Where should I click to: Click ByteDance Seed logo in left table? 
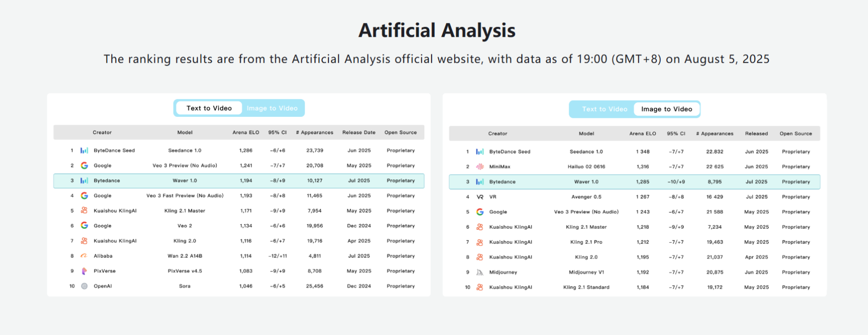point(84,151)
